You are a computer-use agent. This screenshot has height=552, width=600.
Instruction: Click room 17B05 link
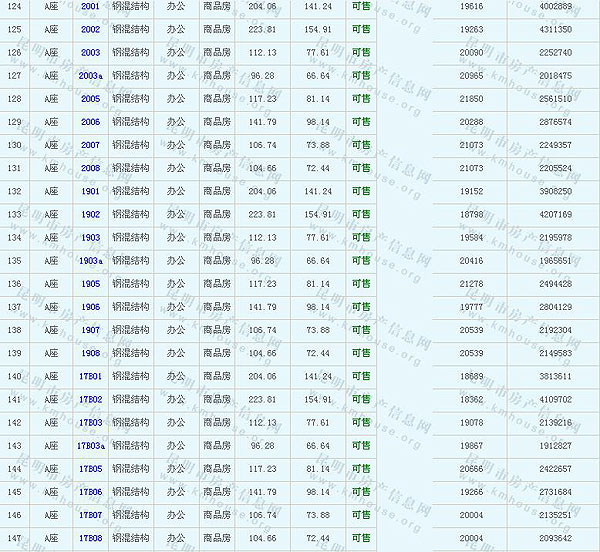pyautogui.click(x=90, y=469)
